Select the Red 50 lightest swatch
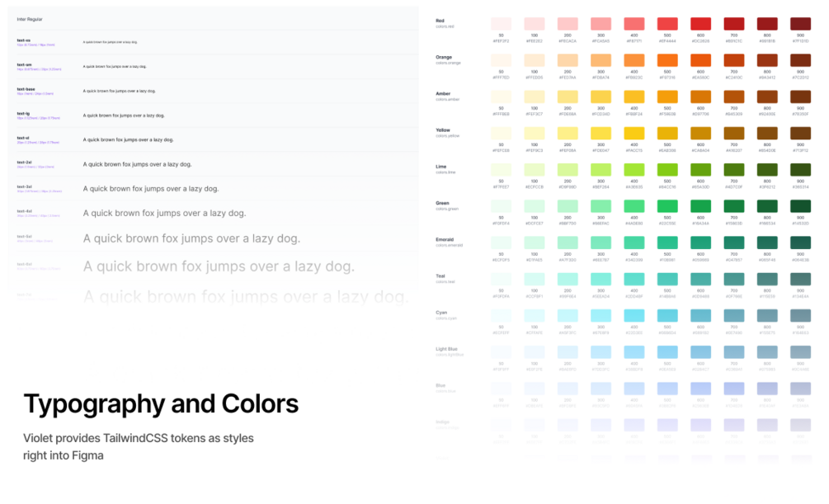829x504 pixels. coord(501,24)
